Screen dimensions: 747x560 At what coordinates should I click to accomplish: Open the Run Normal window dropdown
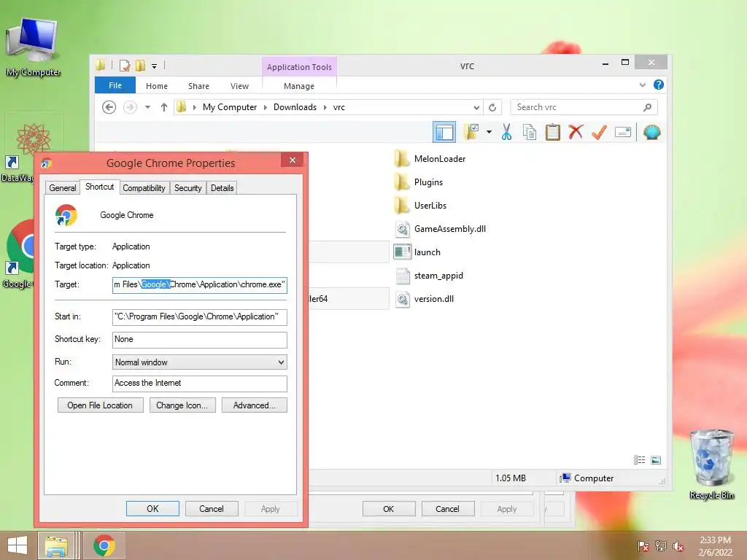[x=200, y=362]
